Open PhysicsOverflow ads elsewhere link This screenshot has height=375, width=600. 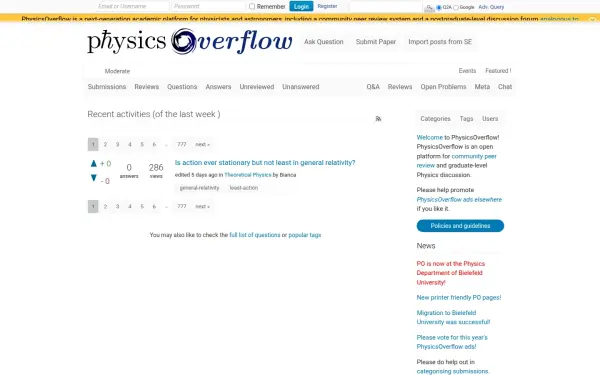459,199
